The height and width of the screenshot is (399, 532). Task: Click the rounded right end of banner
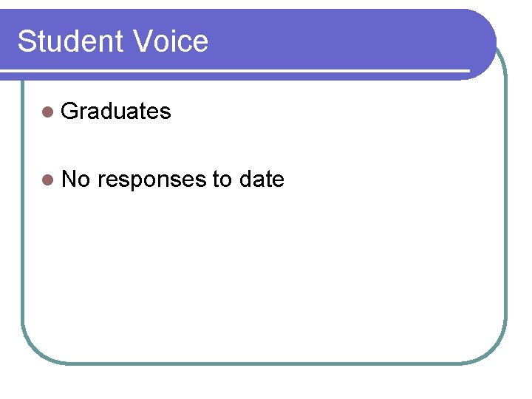click(480, 44)
